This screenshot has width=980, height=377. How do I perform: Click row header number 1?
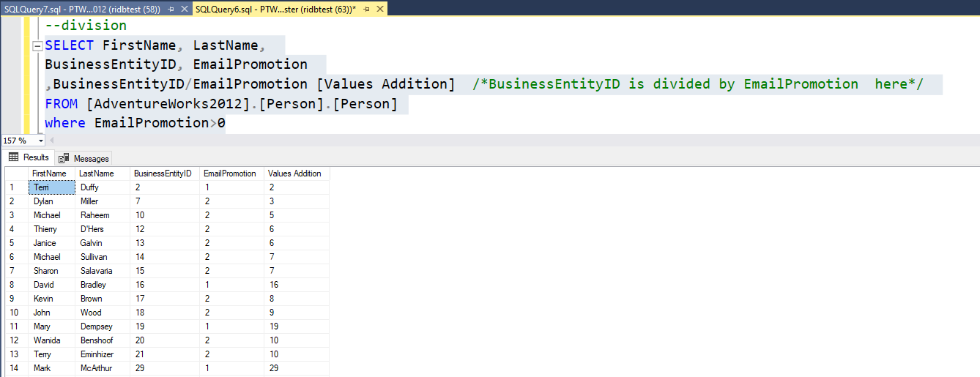(16, 187)
